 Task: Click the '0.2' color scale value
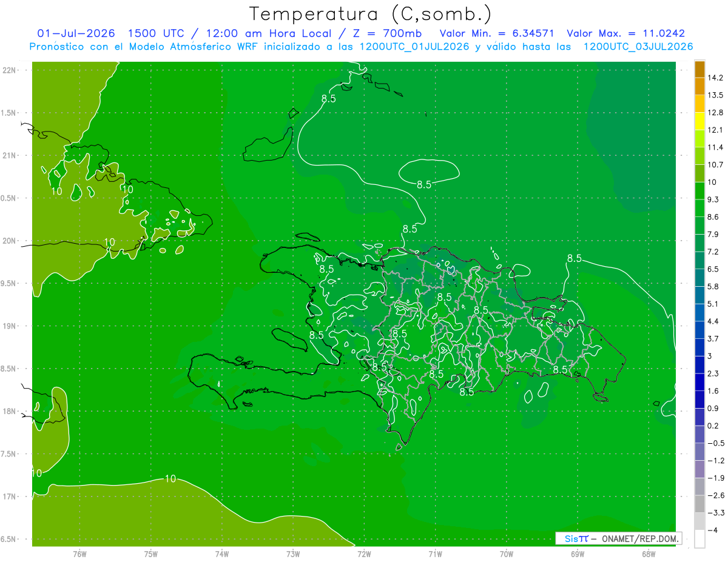point(713,426)
